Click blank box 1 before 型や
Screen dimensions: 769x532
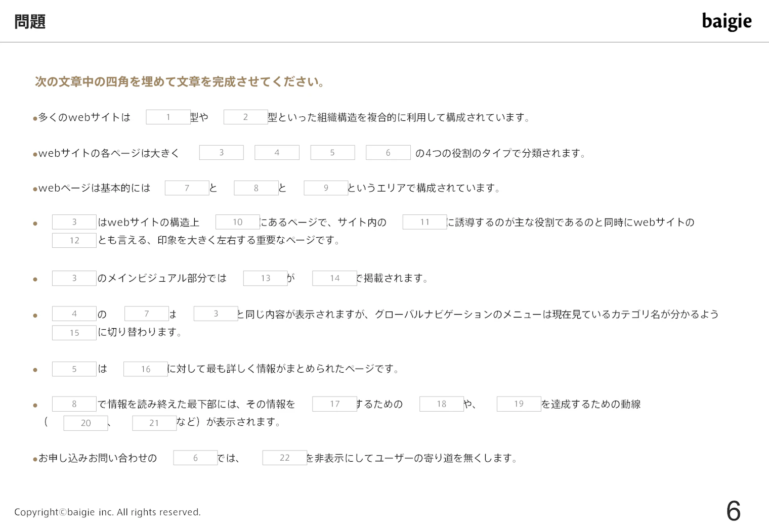point(168,117)
